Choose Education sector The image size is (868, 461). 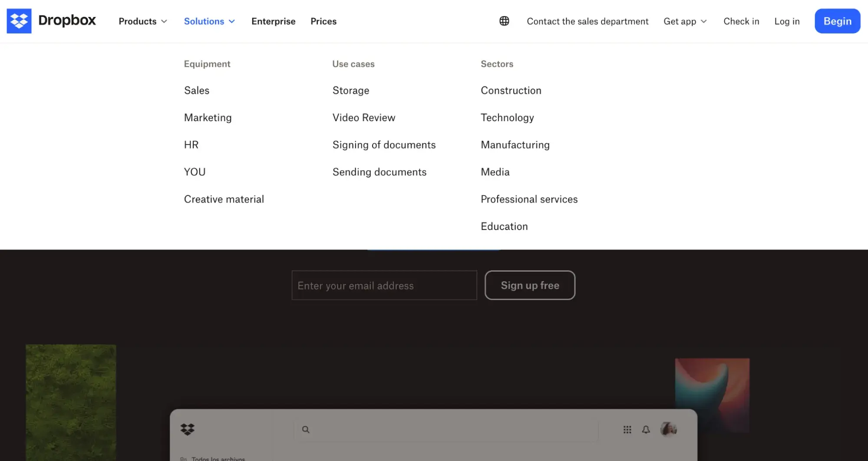504,226
